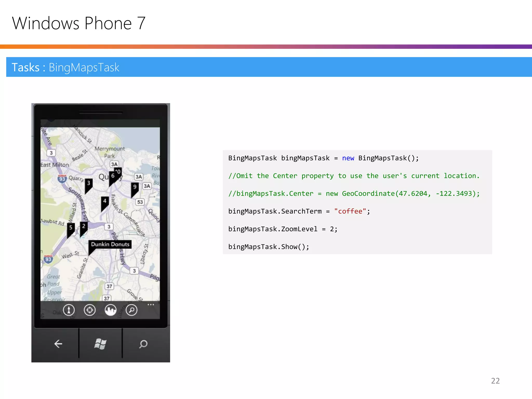Click the bingMapsTask.SearchTerm code line

tap(299, 211)
